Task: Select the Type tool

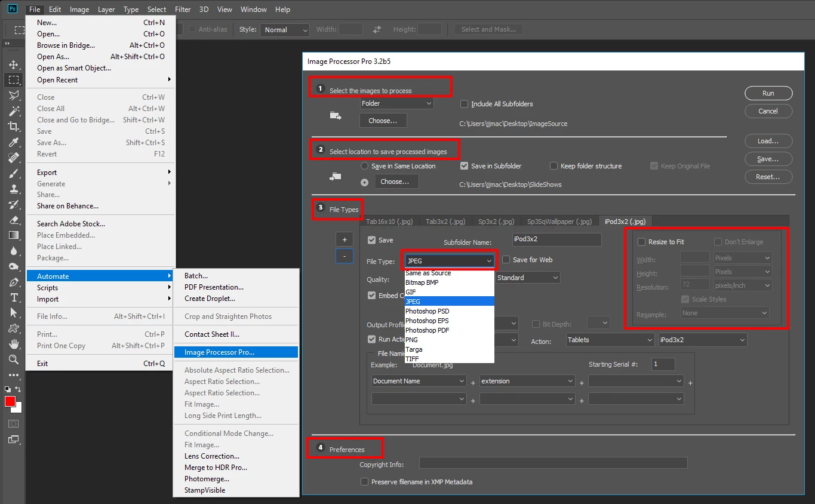Action: click(13, 297)
